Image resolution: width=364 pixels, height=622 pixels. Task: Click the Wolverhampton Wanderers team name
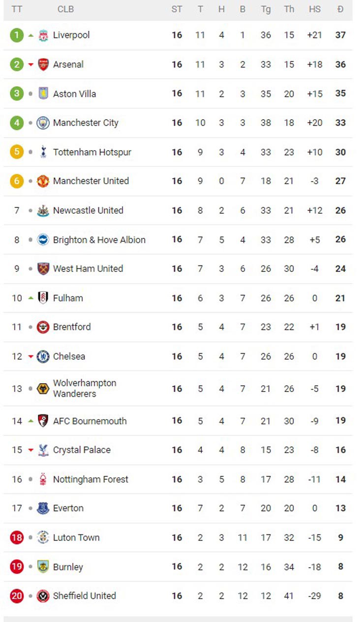click(x=85, y=388)
